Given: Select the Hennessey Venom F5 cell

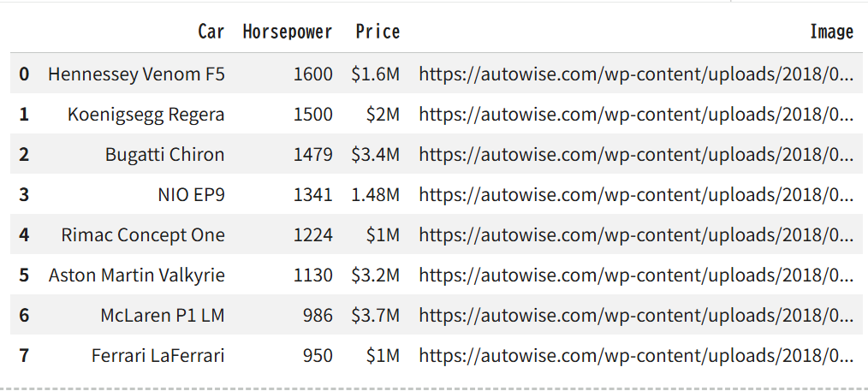Looking at the screenshot, I should point(136,74).
